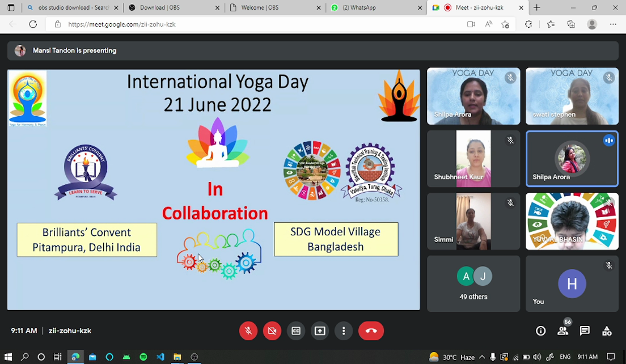
Task: Turn on the camera in the call bar
Action: pyautogui.click(x=272, y=331)
